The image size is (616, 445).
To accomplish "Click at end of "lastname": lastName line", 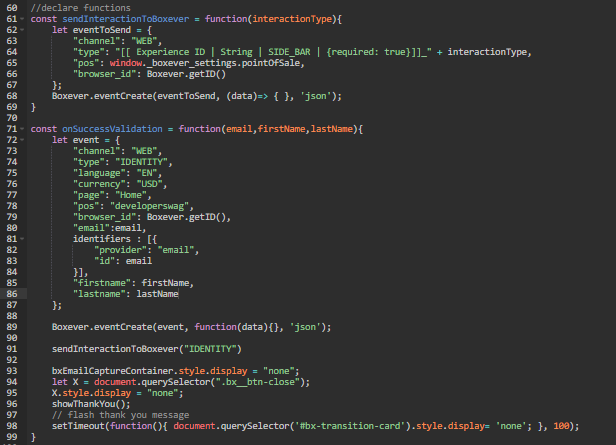I will (x=180, y=294).
